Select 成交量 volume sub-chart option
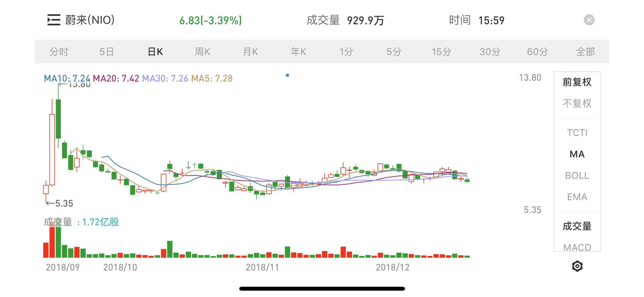644x297 pixels. [577, 226]
